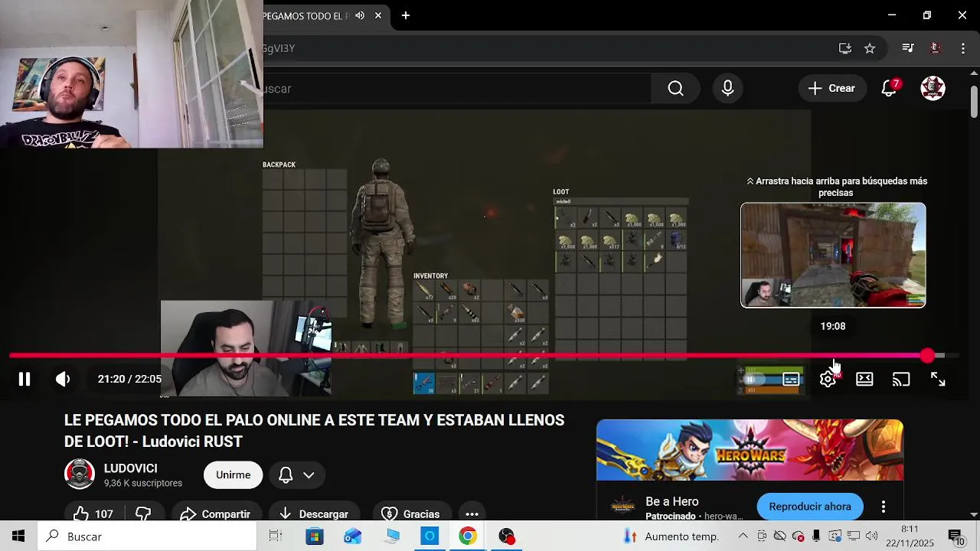Click the Descargar button
This screenshot has height=551, width=980.
[314, 514]
